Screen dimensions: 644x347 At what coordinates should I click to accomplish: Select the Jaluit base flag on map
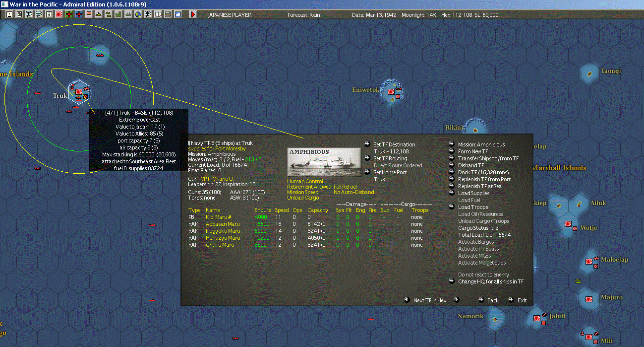[537, 317]
